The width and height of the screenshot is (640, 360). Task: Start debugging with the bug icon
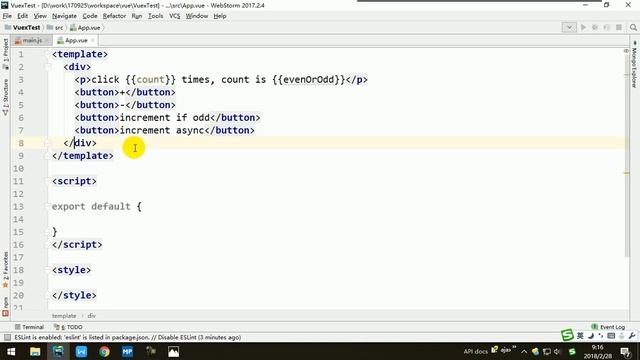click(x=595, y=27)
